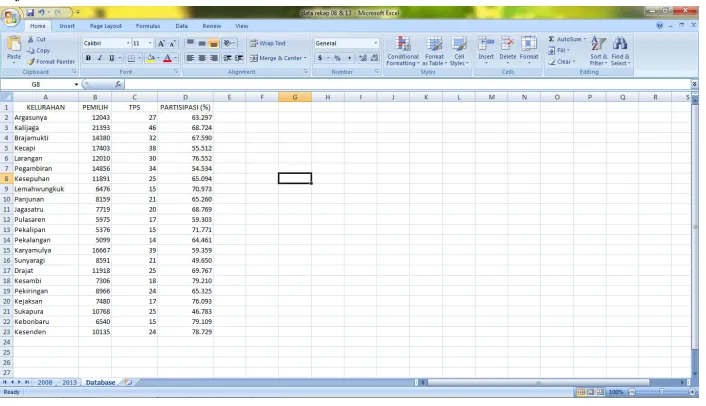
Task: Toggle Wrap Text on
Action: (x=267, y=43)
